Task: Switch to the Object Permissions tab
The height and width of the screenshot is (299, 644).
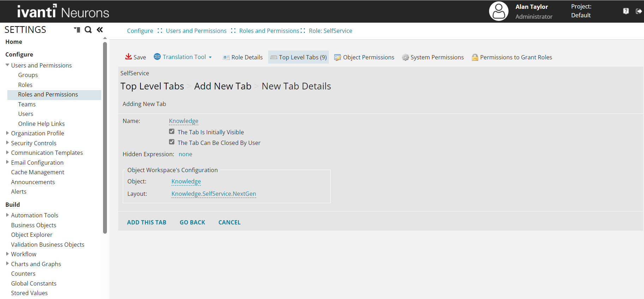Action: (364, 57)
